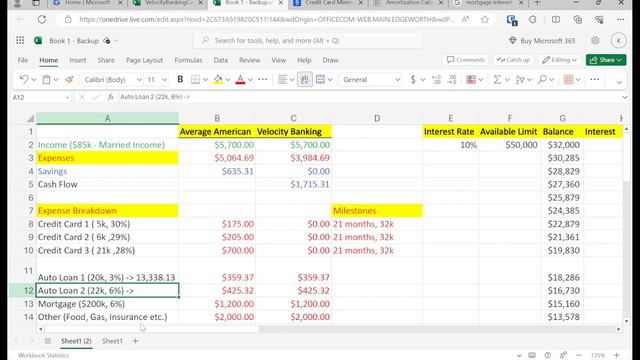Open the all sheets list icon
The image size is (640, 360).
(x=48, y=341)
